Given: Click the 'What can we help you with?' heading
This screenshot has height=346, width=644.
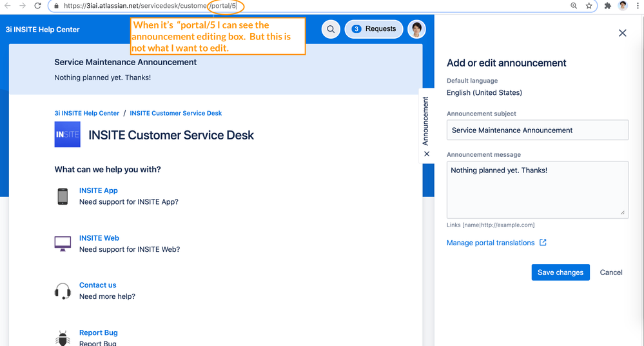Looking at the screenshot, I should [108, 170].
